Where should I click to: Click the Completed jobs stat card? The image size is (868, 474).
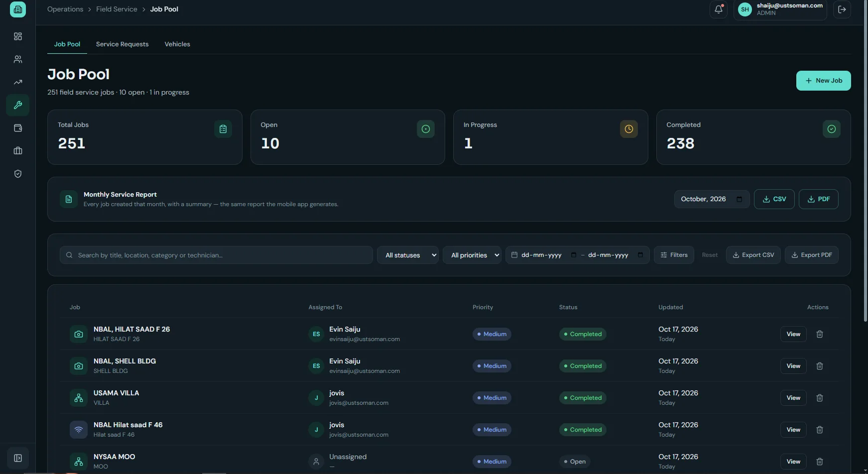click(x=753, y=137)
